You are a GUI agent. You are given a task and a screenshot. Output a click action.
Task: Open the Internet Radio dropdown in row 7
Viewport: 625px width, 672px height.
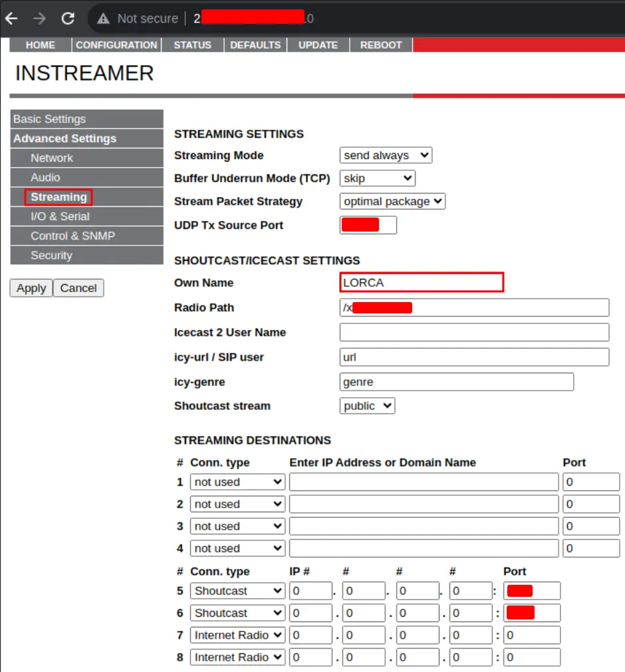point(238,635)
